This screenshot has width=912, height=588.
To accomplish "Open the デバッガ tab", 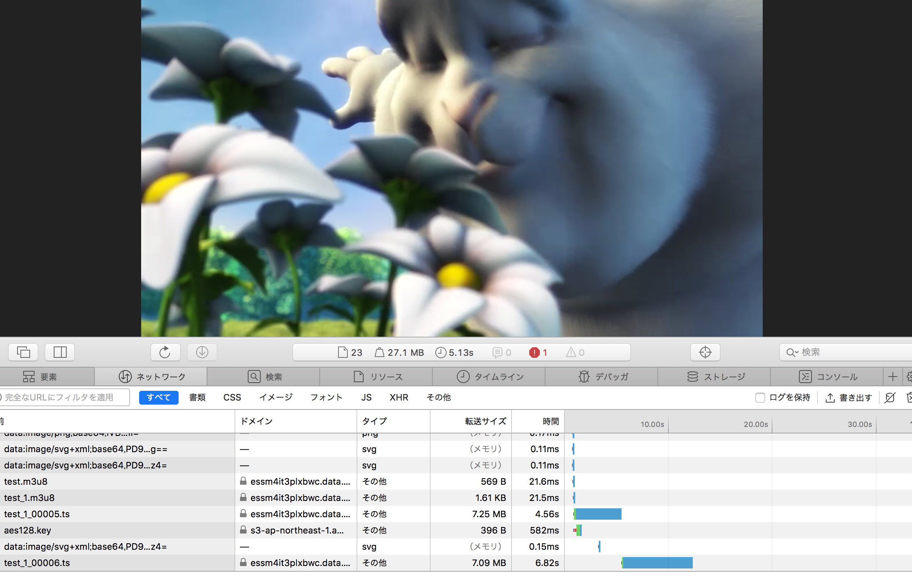I will click(602, 377).
